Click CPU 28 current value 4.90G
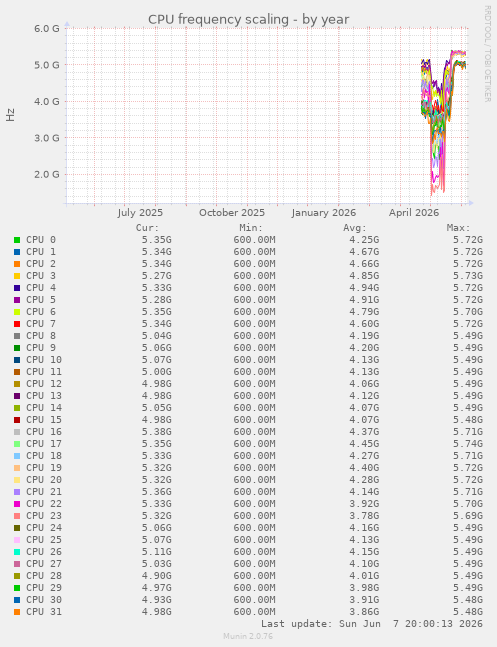The width and height of the screenshot is (497, 647). 156,575
